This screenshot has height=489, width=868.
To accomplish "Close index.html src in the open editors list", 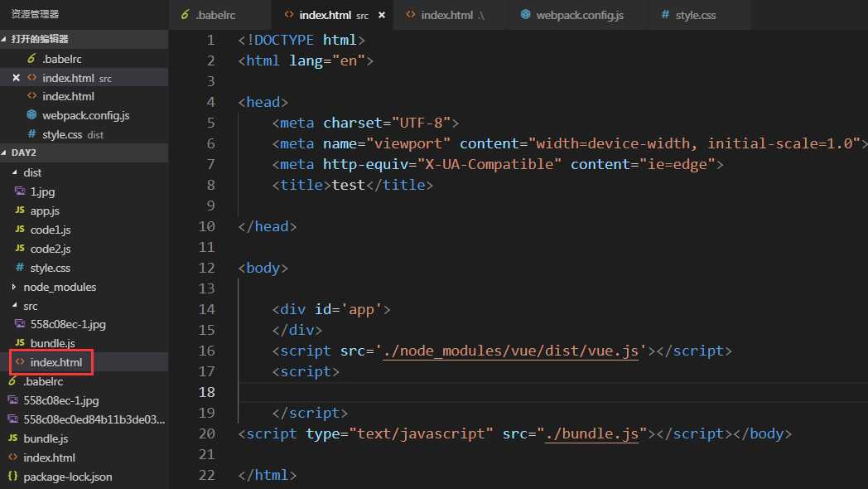I will pos(16,78).
